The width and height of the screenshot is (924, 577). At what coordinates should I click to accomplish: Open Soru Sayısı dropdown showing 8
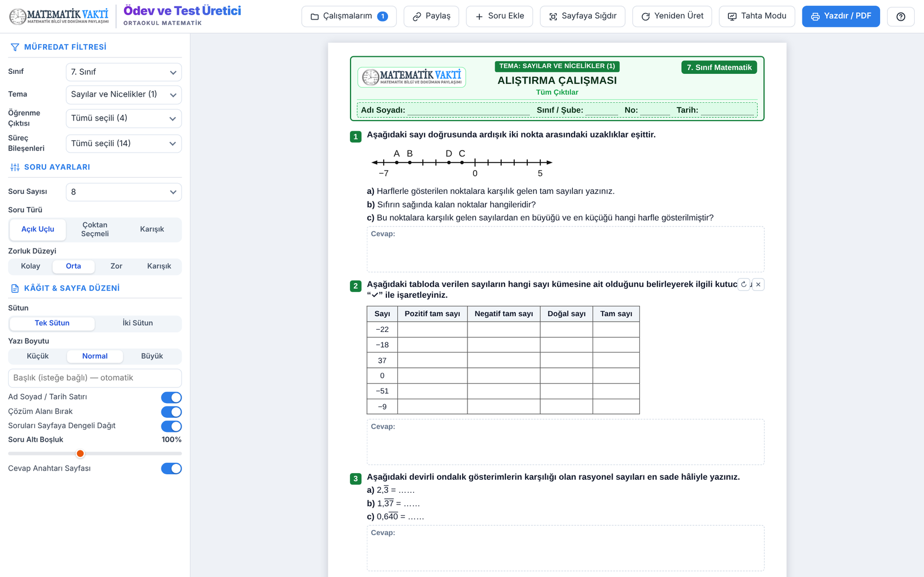[x=123, y=192]
